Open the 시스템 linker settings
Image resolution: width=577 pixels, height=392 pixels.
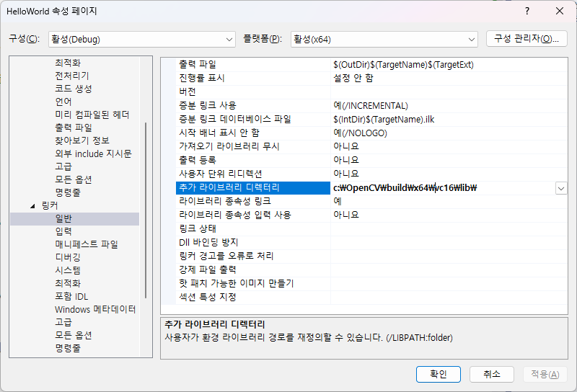[68, 270]
